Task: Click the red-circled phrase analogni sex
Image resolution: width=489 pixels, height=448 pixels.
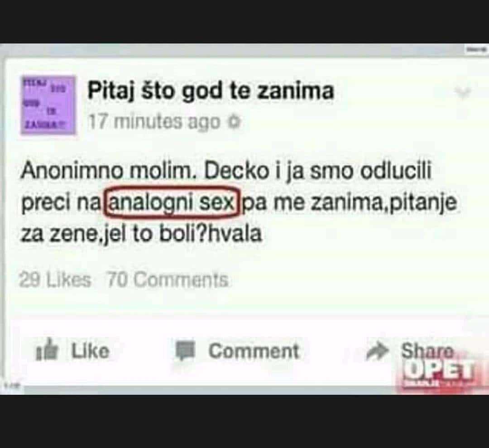Action: coord(172,202)
